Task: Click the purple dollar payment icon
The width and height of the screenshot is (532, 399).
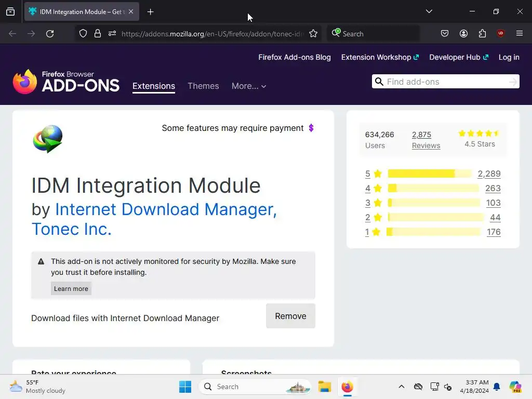Action: pos(311,128)
